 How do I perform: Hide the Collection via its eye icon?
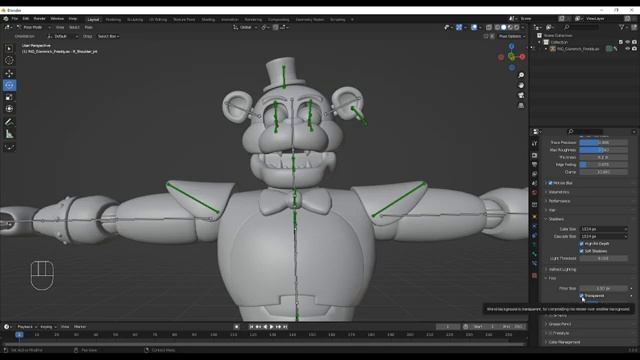pos(628,42)
